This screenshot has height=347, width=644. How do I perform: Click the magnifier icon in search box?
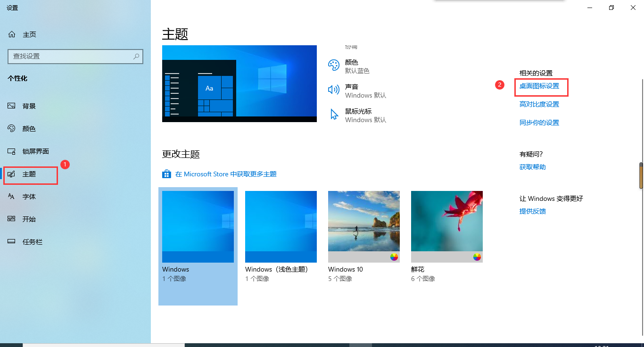(136, 56)
